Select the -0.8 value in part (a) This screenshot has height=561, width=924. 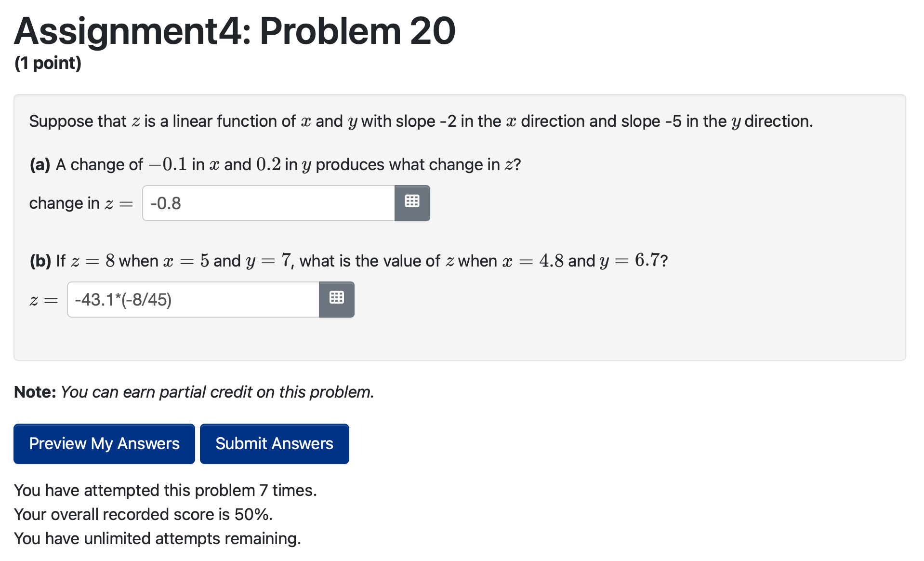click(x=166, y=203)
